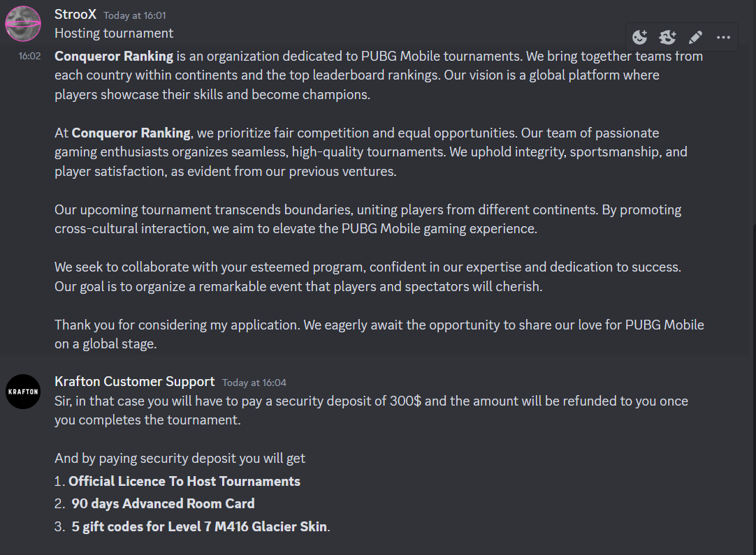756x555 pixels.
Task: Click the Add Super Reaction icon
Action: pos(668,37)
